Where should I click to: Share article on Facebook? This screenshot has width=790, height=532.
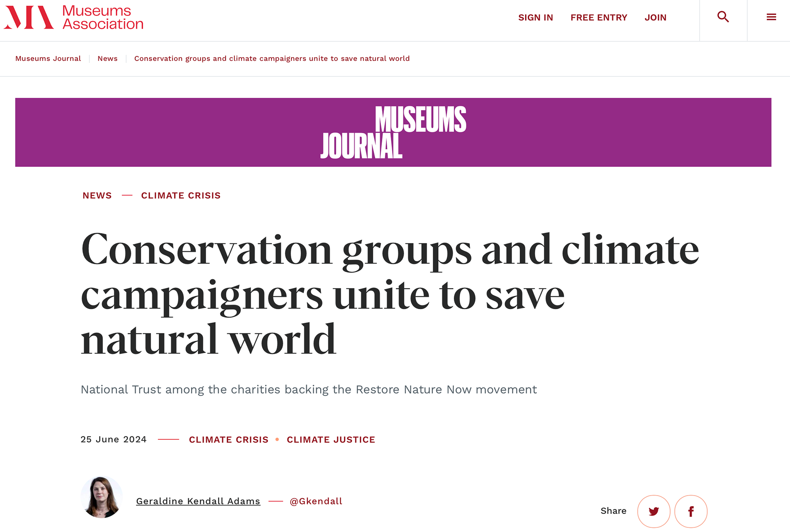(691, 511)
